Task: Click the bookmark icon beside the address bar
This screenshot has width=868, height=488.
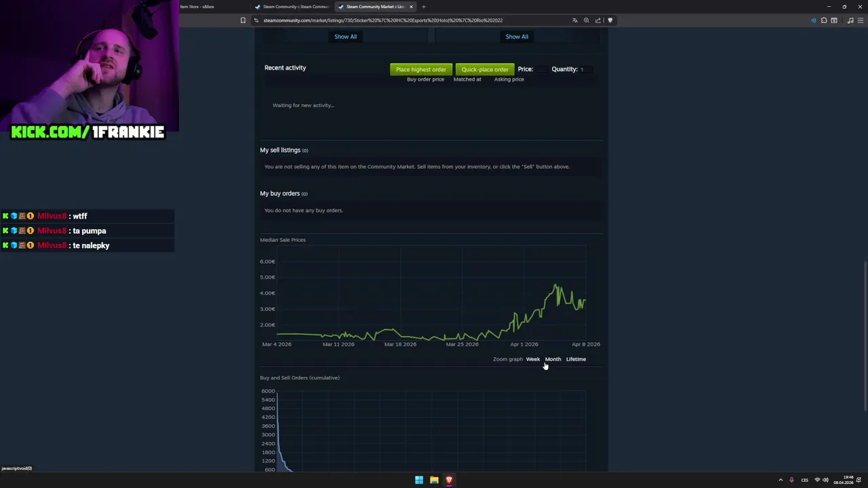Action: (243, 20)
